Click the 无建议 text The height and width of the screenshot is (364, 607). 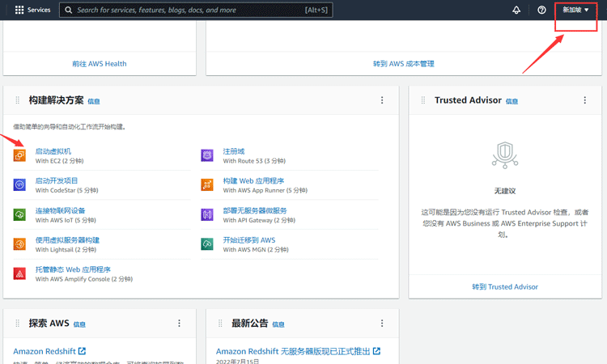pyautogui.click(x=505, y=191)
